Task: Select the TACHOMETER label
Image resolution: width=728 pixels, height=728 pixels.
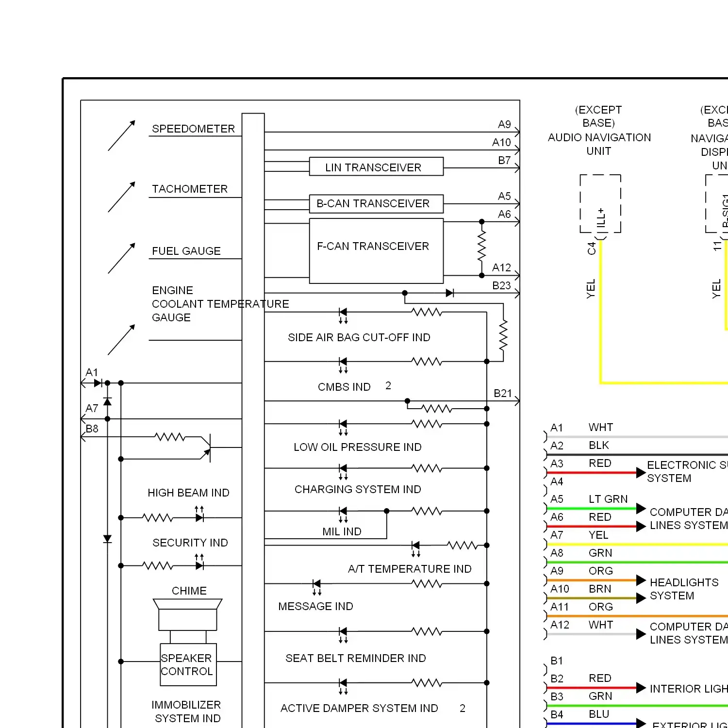Action: click(x=190, y=189)
